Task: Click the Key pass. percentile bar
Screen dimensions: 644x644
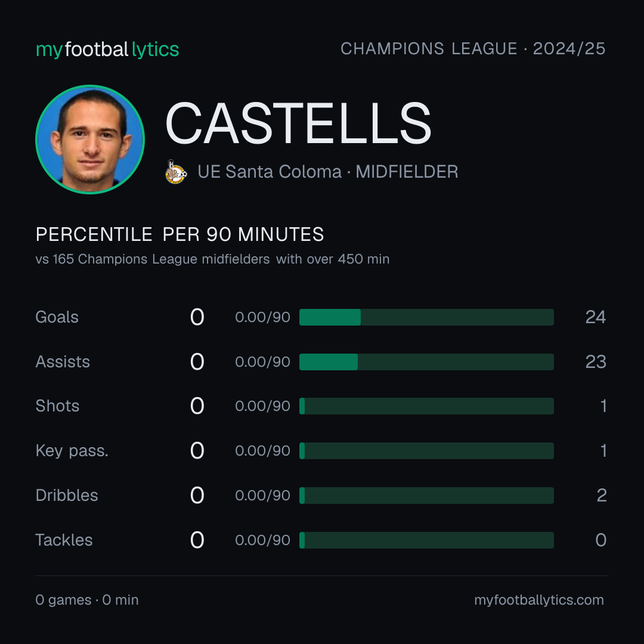Action: point(426,451)
